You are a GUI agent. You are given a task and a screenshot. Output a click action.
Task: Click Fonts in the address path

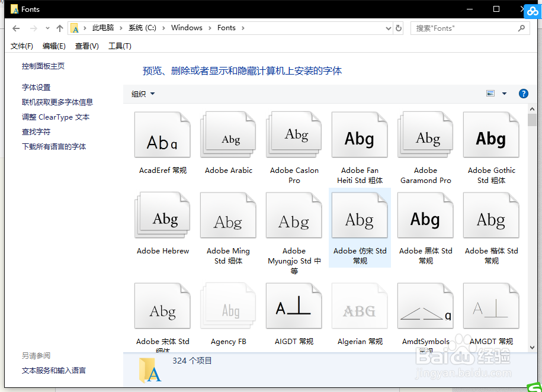point(226,28)
